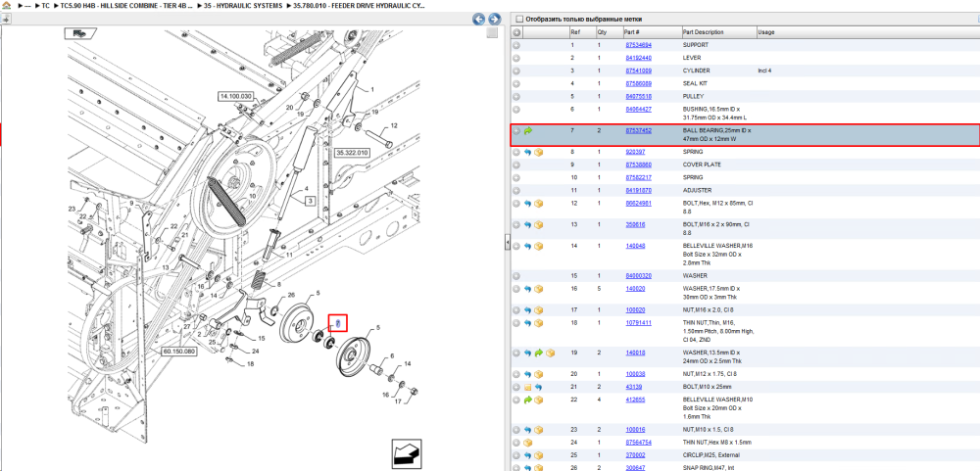Viewport: 980px width, 471px height.
Task: Select callout 27 in the diagram
Action: click(x=185, y=326)
